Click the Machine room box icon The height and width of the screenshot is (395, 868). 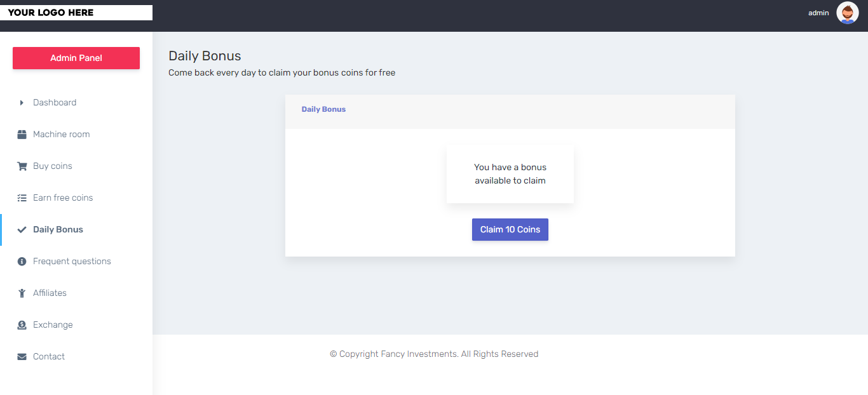pos(22,134)
